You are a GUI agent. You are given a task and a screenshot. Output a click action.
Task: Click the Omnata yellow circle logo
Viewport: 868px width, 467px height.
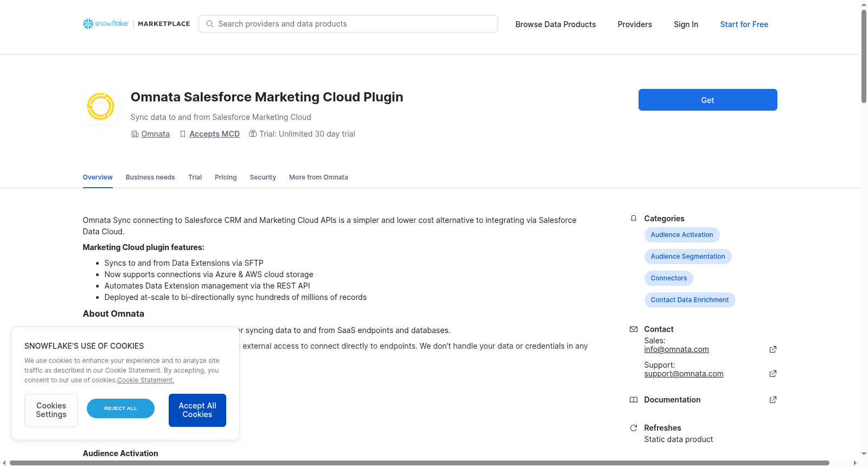(100, 106)
